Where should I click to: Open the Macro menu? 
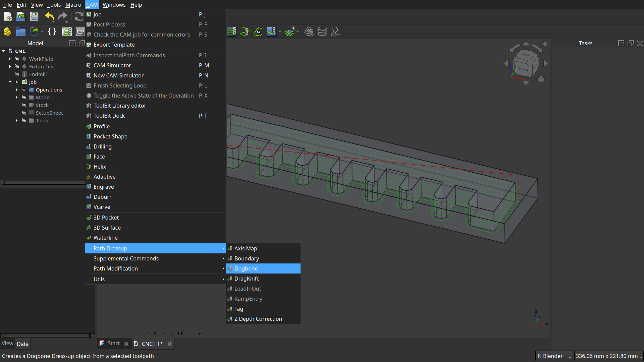point(73,5)
